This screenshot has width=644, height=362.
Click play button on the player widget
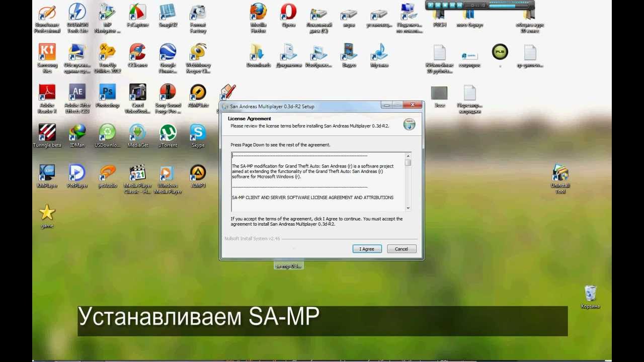[431, 5]
